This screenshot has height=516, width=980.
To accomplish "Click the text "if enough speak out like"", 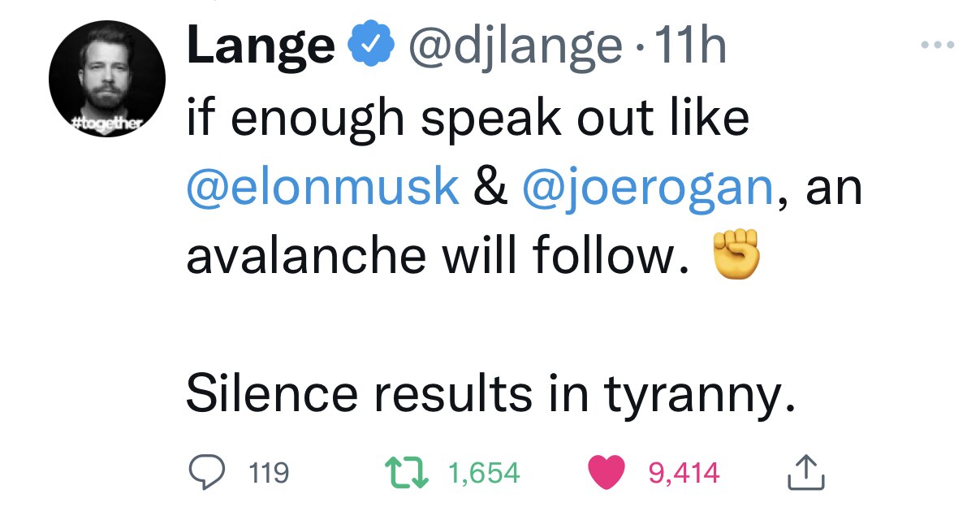I will (467, 119).
